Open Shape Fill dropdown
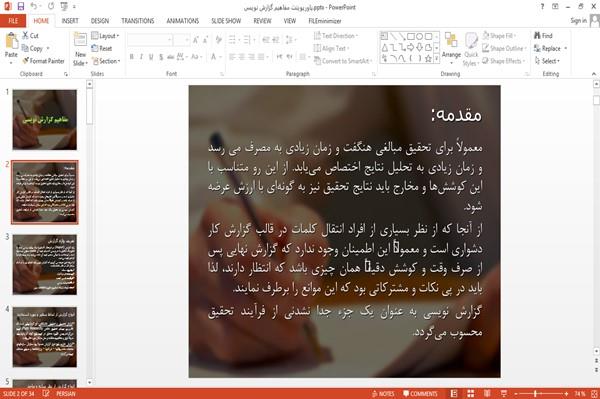This screenshot has height=399, width=600. [x=499, y=36]
